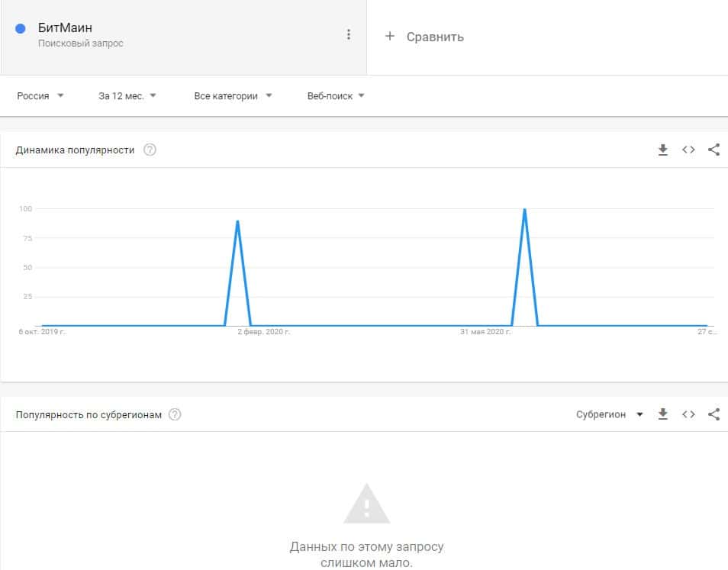Image resolution: width=728 pixels, height=570 pixels.
Task: Change the За 12 мес. time range
Action: pos(127,96)
